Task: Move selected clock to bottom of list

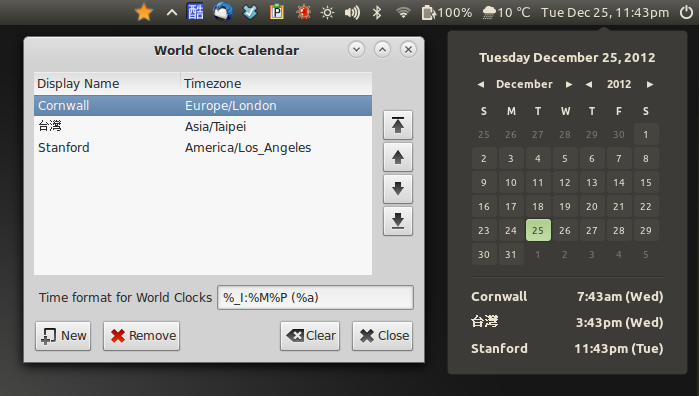Action: tap(398, 221)
